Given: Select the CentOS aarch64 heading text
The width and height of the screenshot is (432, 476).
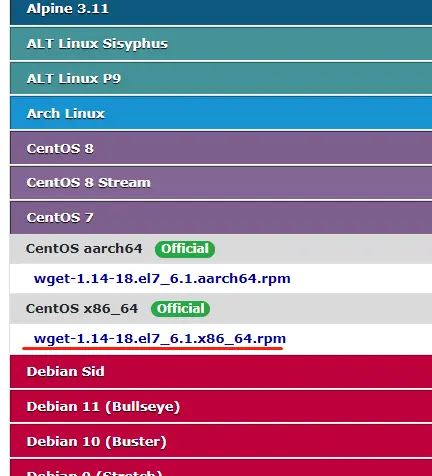Looking at the screenshot, I should pos(84,249).
